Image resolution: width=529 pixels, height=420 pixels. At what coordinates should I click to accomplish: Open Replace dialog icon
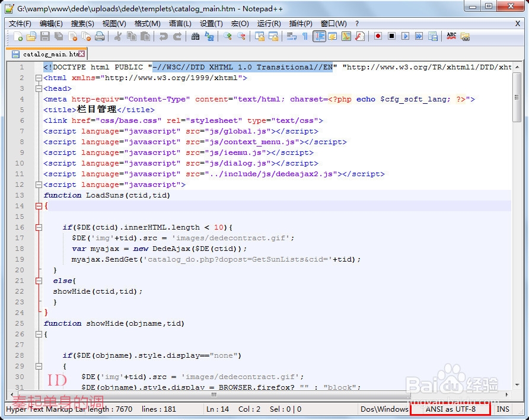209,36
